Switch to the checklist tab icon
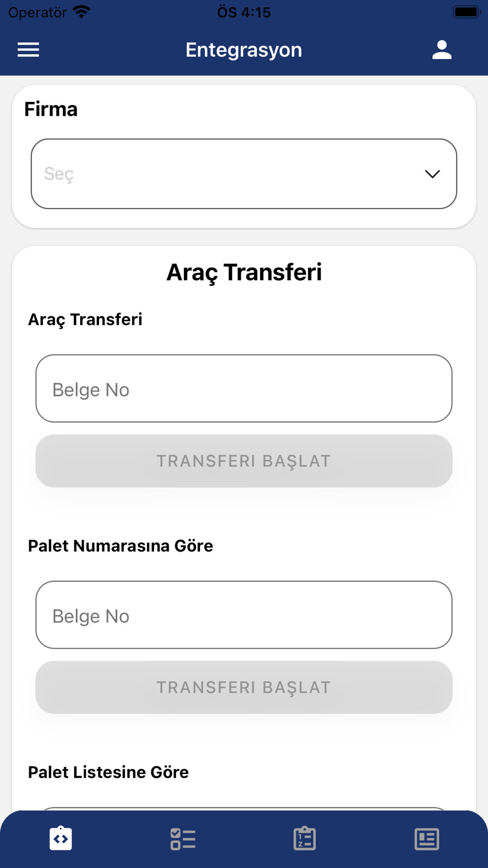This screenshot has width=488, height=868. [183, 839]
